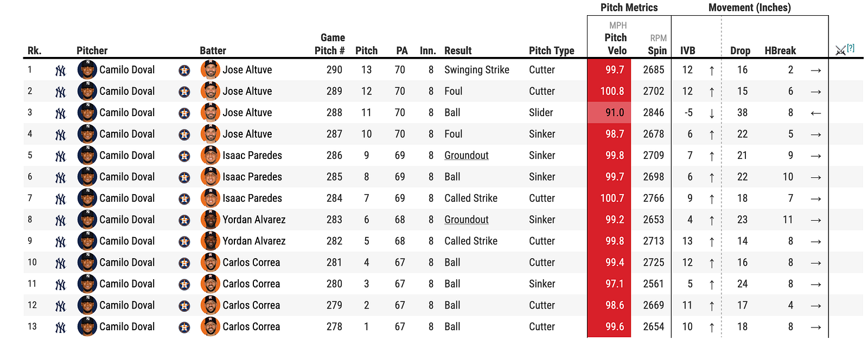This screenshot has height=340, width=868.
Task: Open the Groundout link for Yordan Alvarez
Action: pyautogui.click(x=467, y=220)
